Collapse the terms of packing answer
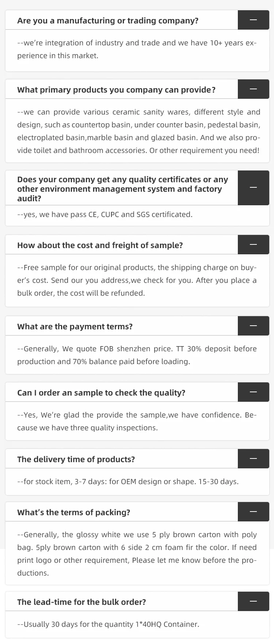The width and height of the screenshot is (274, 644). (253, 512)
